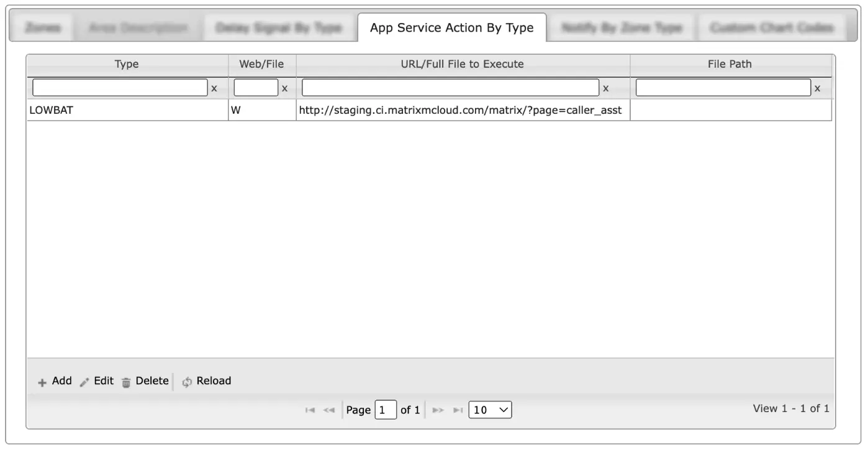Clear the URL/Full File filter with its x
Screen dimensions: 868x450
tap(606, 88)
